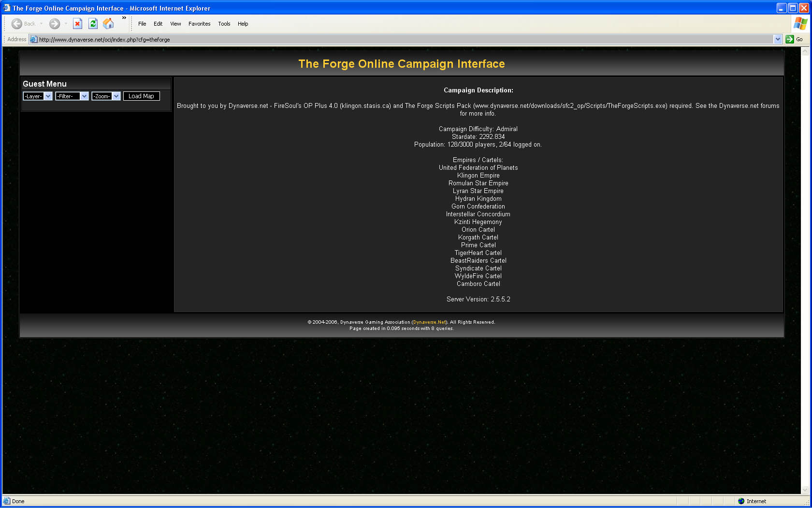Click the Refresh page icon

click(x=93, y=24)
